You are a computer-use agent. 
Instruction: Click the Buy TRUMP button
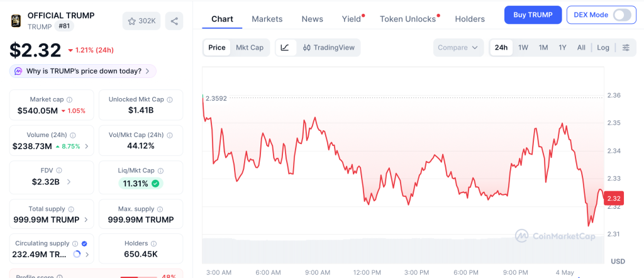click(x=533, y=15)
